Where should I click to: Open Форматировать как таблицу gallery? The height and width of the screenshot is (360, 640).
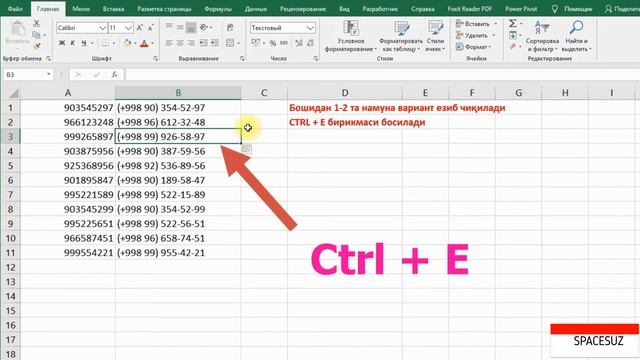pyautogui.click(x=401, y=36)
